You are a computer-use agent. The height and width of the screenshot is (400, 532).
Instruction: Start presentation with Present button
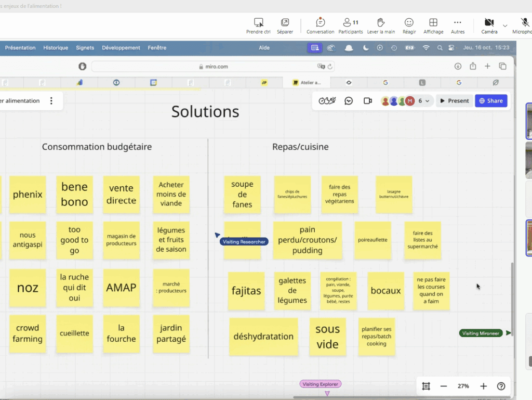point(454,101)
